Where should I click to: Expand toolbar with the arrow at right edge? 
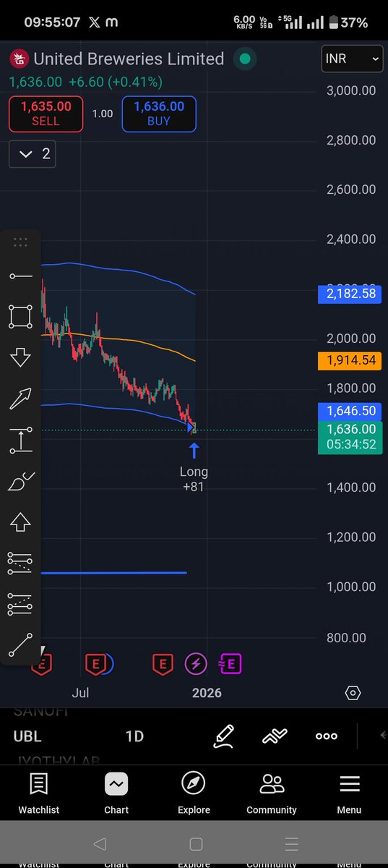tap(382, 736)
